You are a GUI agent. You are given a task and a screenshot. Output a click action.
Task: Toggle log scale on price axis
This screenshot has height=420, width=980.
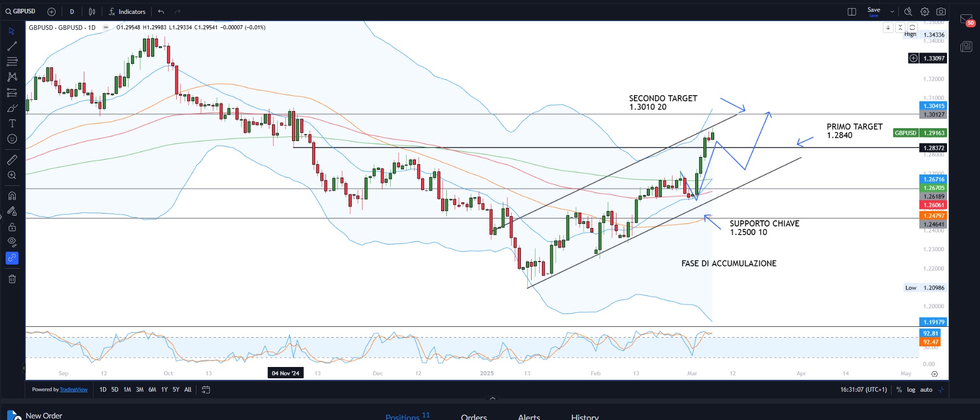911,390
